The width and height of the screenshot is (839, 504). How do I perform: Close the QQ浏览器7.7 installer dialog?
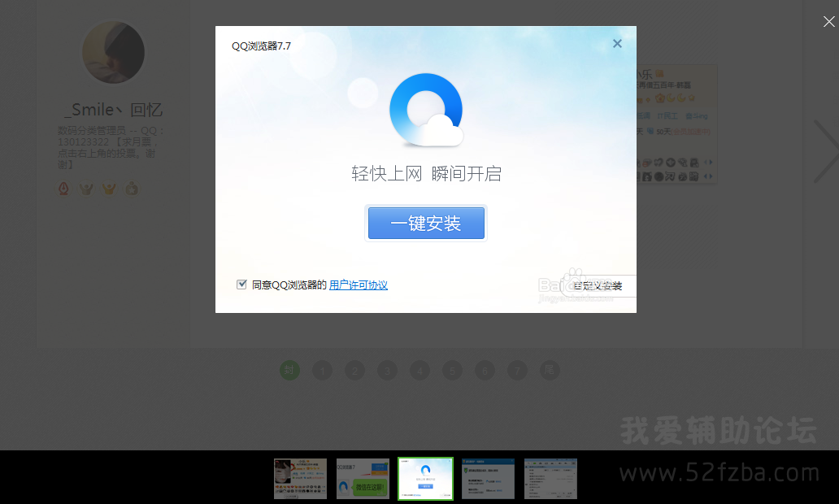point(617,44)
